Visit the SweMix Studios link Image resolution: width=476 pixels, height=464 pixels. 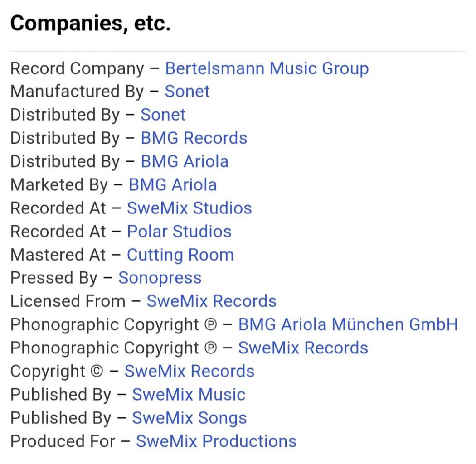pos(189,208)
